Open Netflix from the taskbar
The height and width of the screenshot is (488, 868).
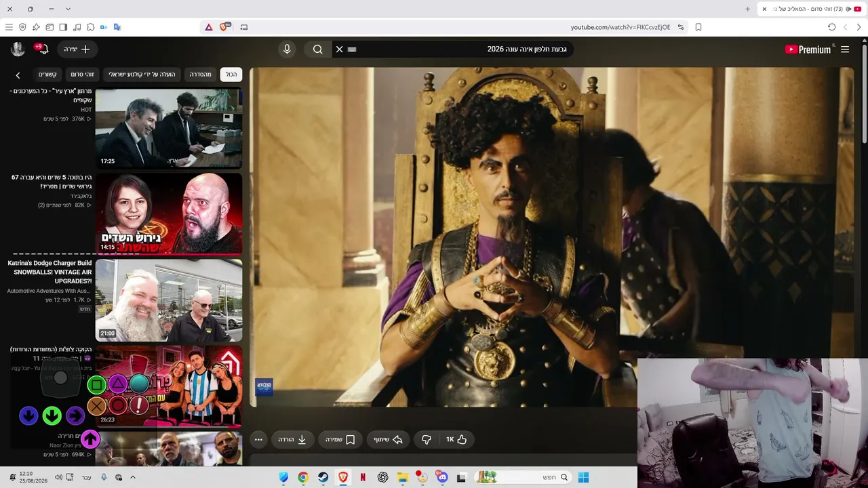[x=363, y=477]
